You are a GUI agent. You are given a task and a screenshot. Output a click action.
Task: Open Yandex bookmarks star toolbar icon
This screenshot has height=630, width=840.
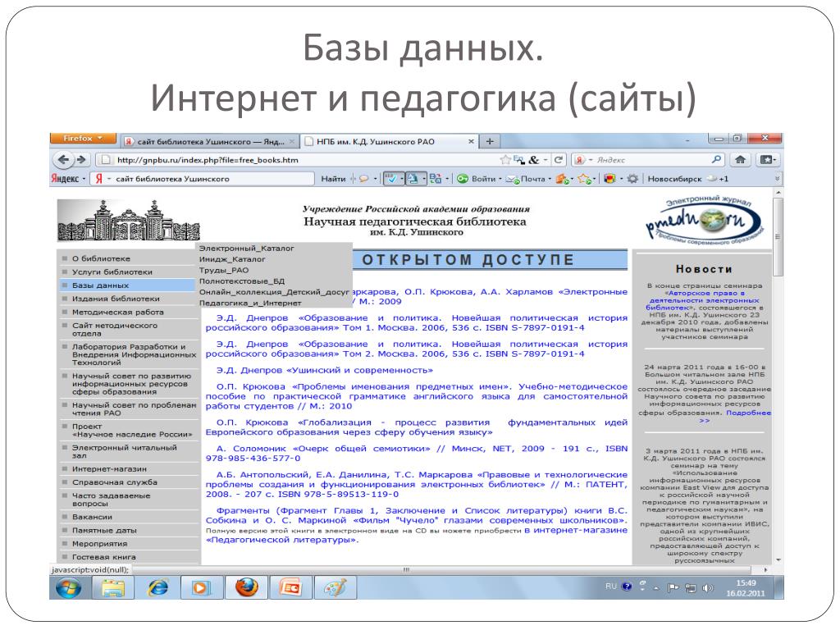tap(584, 179)
